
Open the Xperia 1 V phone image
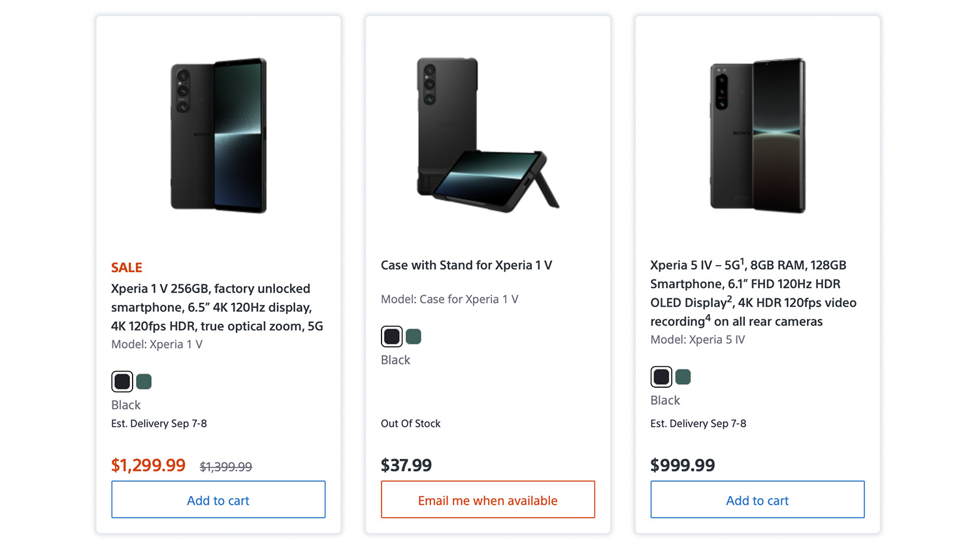(x=218, y=136)
